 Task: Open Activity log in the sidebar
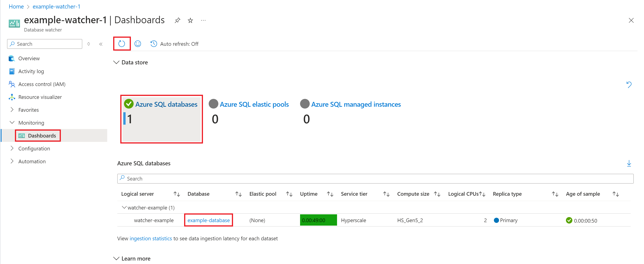[x=31, y=71]
